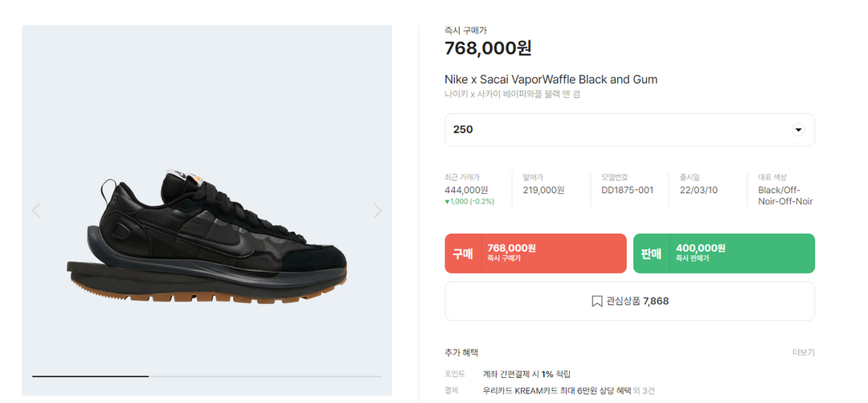Click the round arrow icon in the size selector
Viewport: 868px width, 403px height.
point(798,130)
